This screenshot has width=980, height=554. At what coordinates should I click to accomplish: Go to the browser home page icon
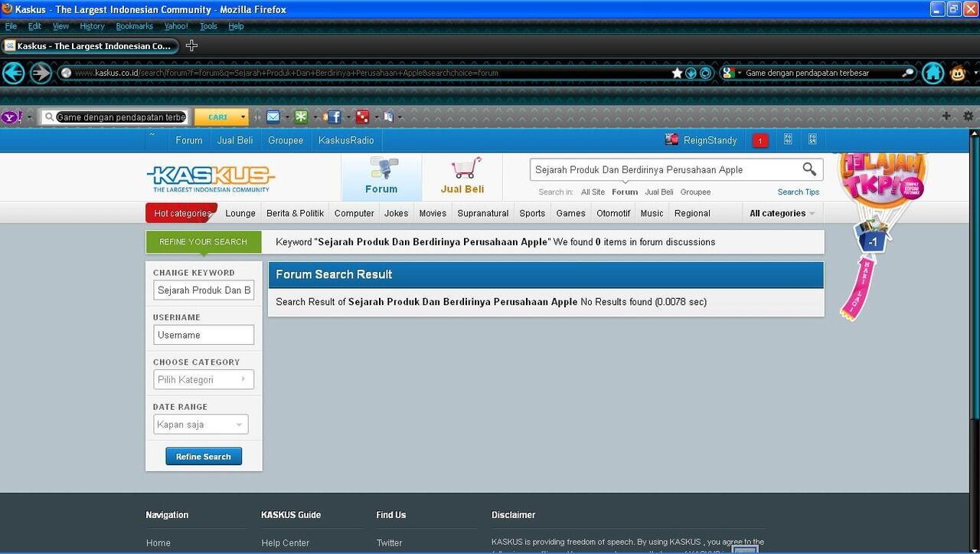point(933,73)
